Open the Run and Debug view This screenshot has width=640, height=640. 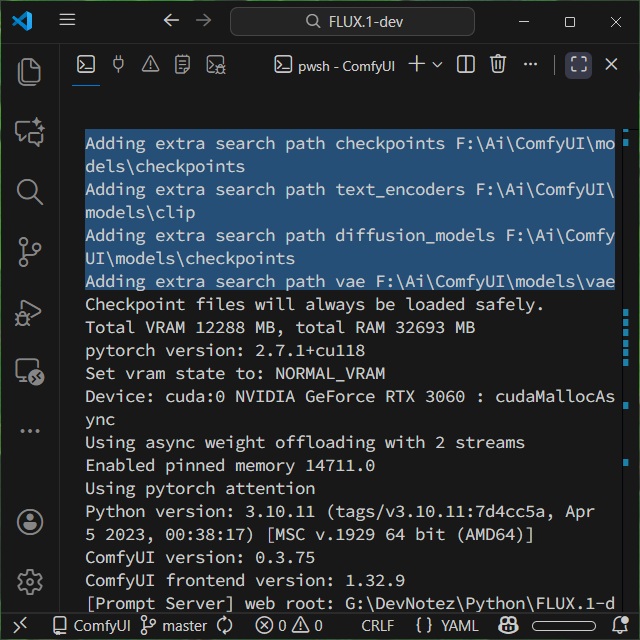tap(30, 311)
